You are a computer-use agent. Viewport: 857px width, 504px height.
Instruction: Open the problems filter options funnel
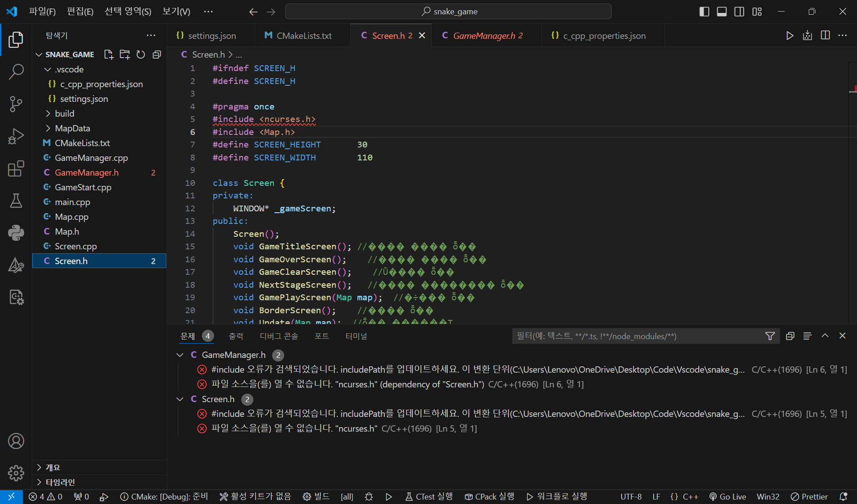[770, 336]
